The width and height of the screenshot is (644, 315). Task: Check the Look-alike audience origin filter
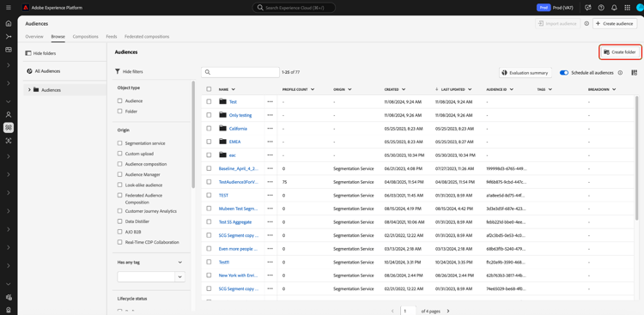tap(119, 185)
